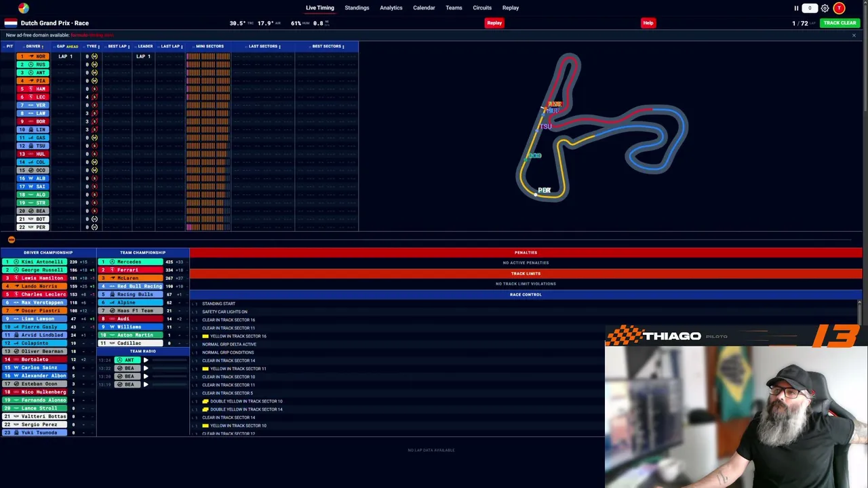Screen dimensions: 868x488
Task: Click the green Track Clear status button
Action: [840, 23]
